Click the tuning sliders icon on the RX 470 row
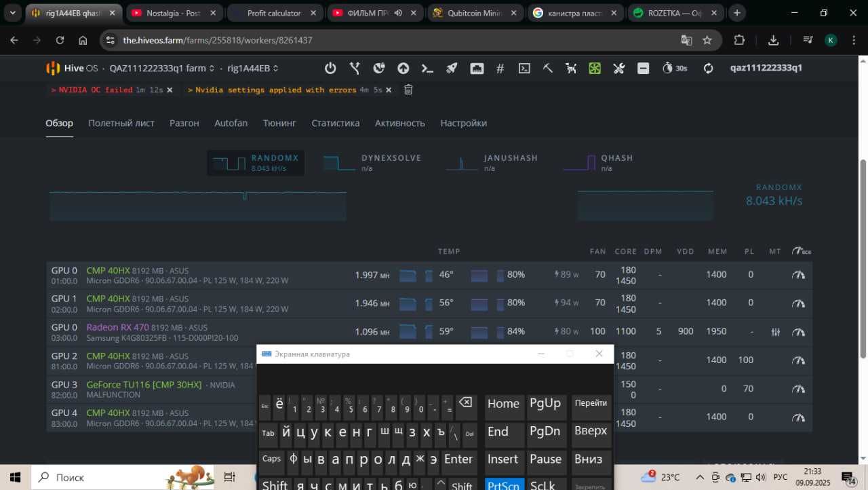868x490 pixels. point(776,332)
